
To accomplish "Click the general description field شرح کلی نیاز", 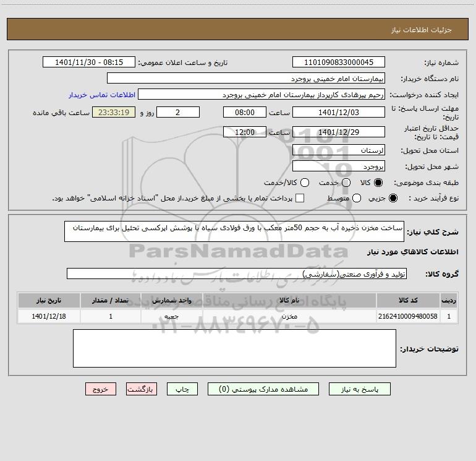I will click(x=234, y=231).
